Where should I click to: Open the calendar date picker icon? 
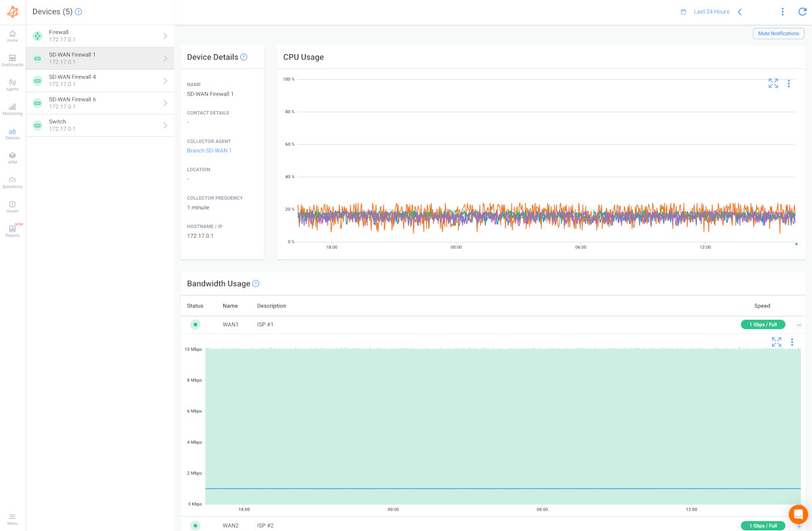coord(685,12)
